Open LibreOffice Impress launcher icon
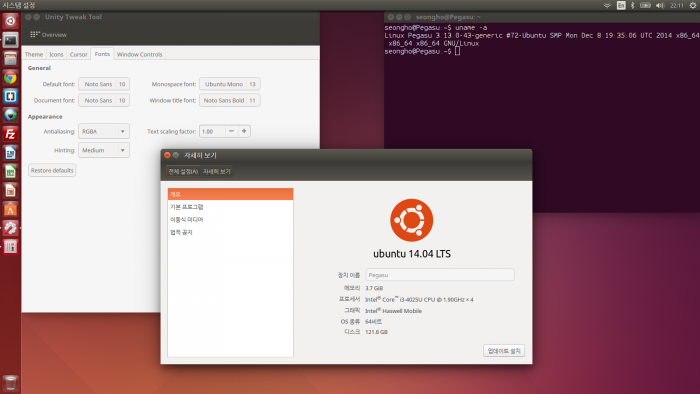The image size is (700, 394). point(10,191)
